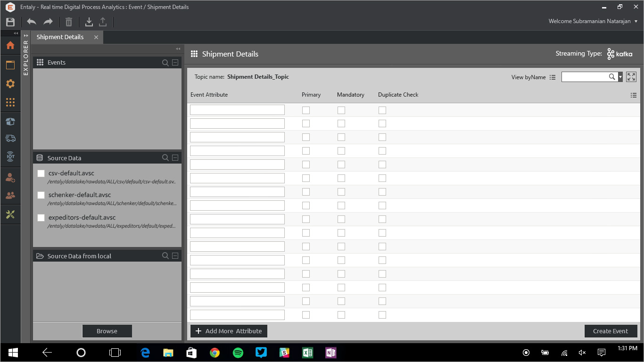Click the first Event Attribute input field
Image resolution: width=644 pixels, height=362 pixels.
[237, 110]
